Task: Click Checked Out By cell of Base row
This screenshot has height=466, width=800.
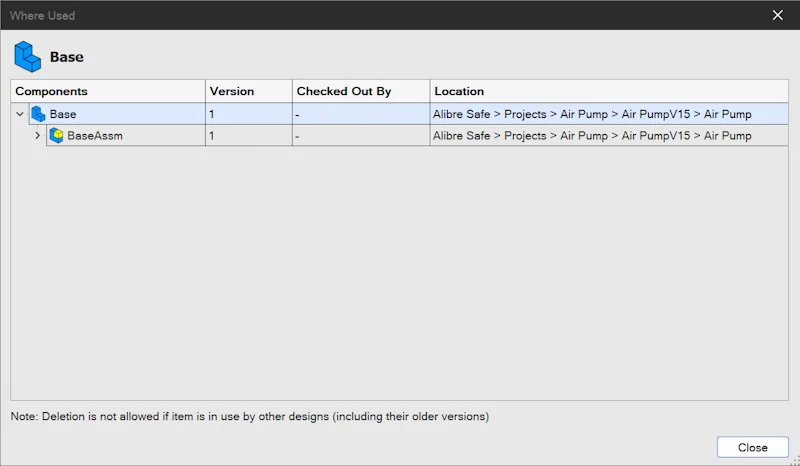Action: pyautogui.click(x=361, y=114)
